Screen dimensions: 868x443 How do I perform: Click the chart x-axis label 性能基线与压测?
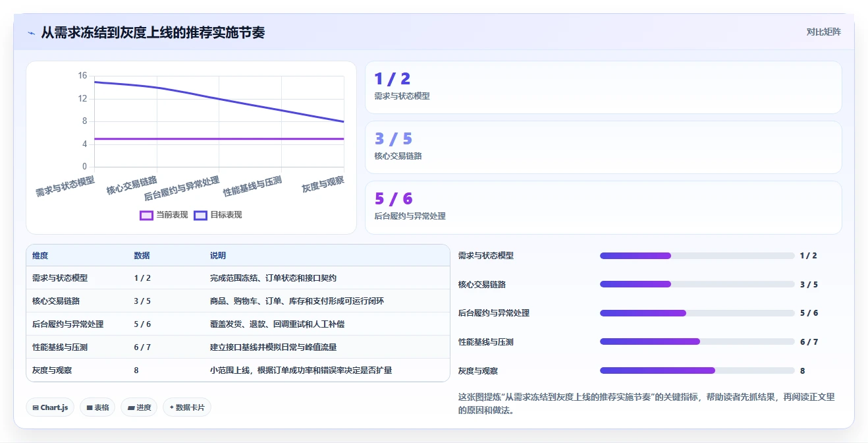[252, 187]
